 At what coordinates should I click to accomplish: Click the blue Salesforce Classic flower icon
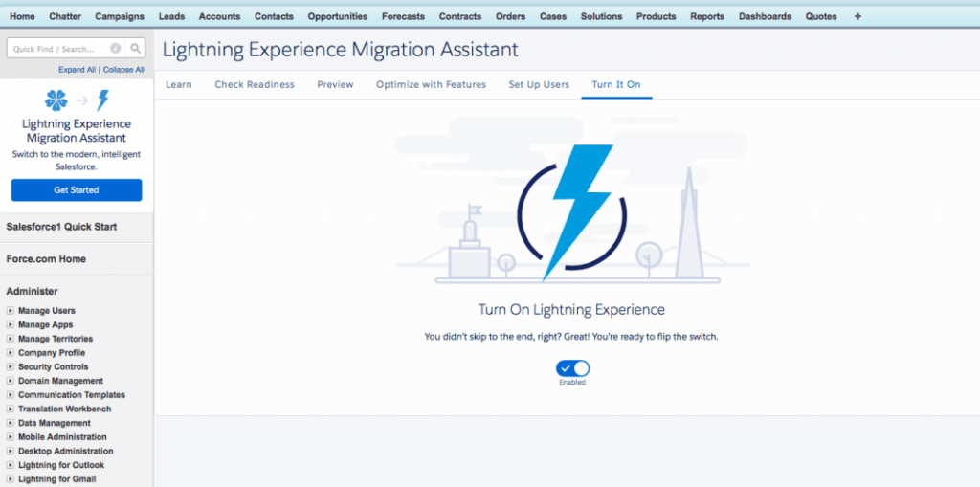click(x=56, y=100)
